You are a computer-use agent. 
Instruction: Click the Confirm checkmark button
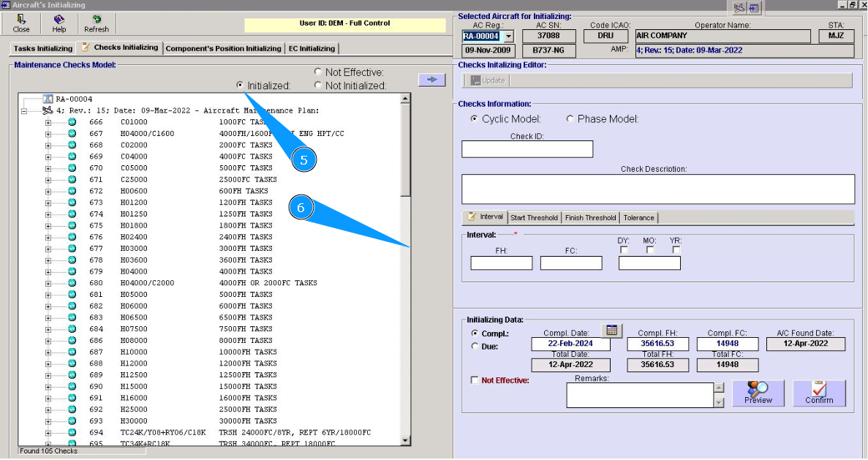pos(818,393)
